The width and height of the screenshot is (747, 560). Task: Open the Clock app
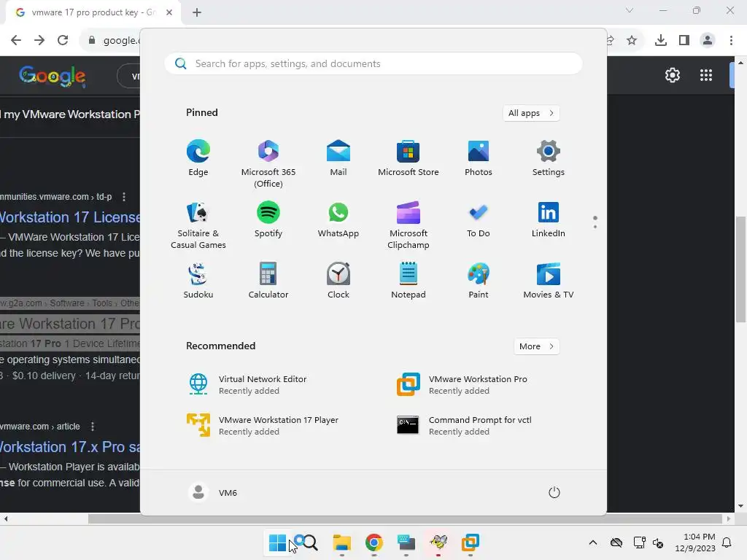click(x=338, y=281)
